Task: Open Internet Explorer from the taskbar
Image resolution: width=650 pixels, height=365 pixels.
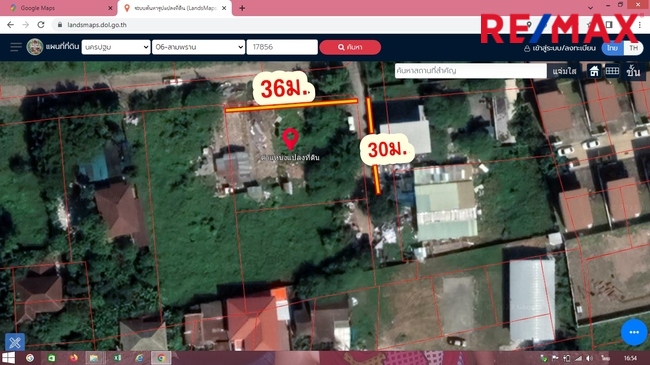Action: (139, 358)
